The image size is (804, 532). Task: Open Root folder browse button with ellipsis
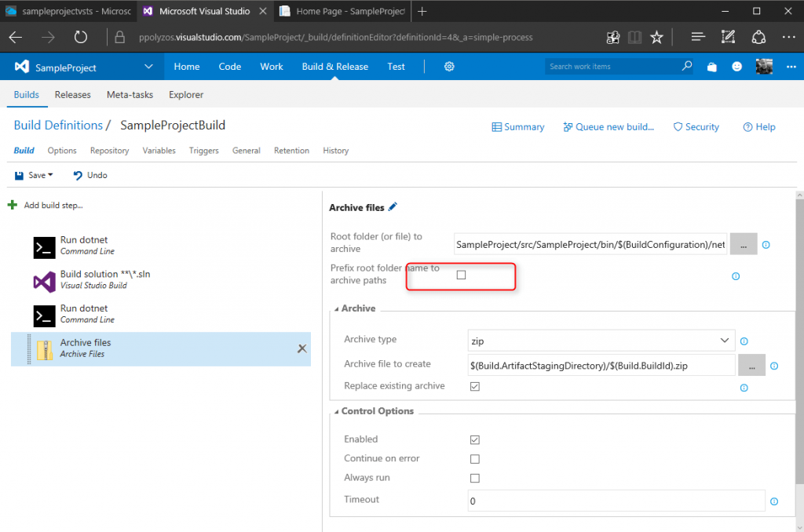pos(743,243)
